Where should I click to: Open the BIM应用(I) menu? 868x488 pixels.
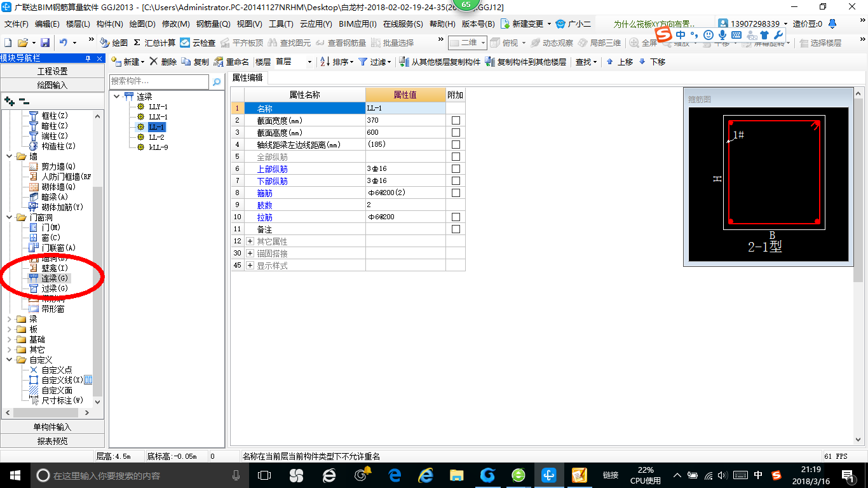pyautogui.click(x=358, y=24)
